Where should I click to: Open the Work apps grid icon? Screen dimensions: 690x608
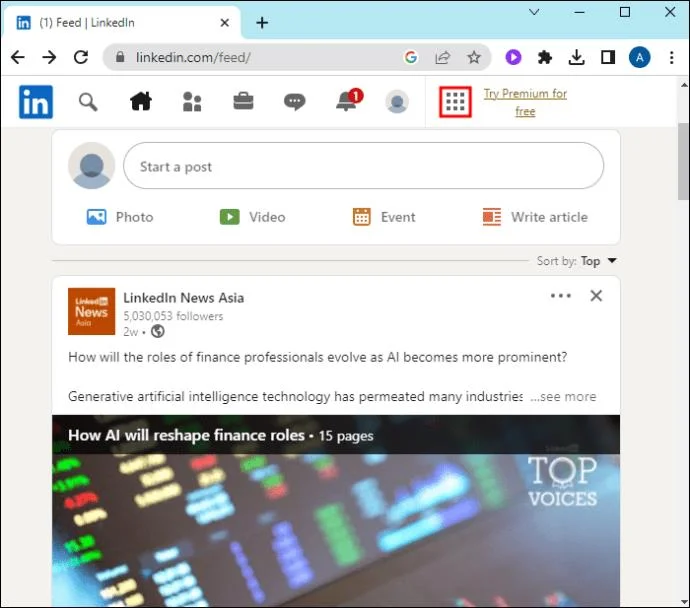click(455, 102)
